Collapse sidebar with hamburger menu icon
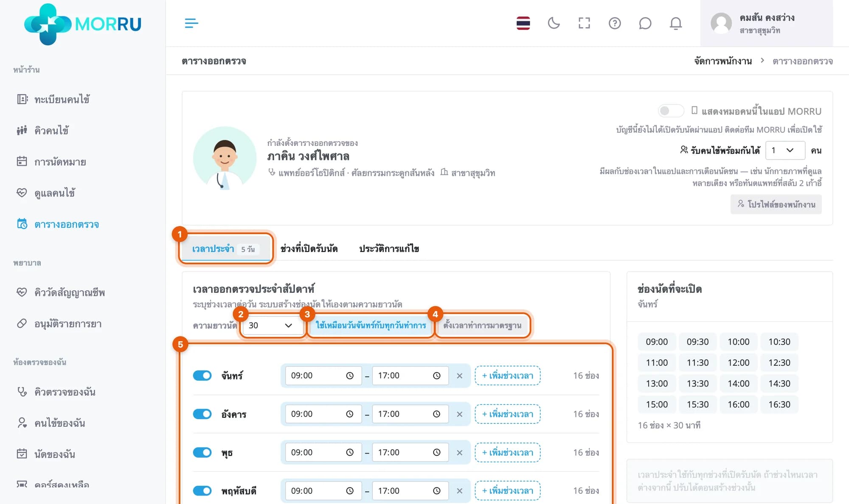This screenshot has height=504, width=849. tap(191, 23)
